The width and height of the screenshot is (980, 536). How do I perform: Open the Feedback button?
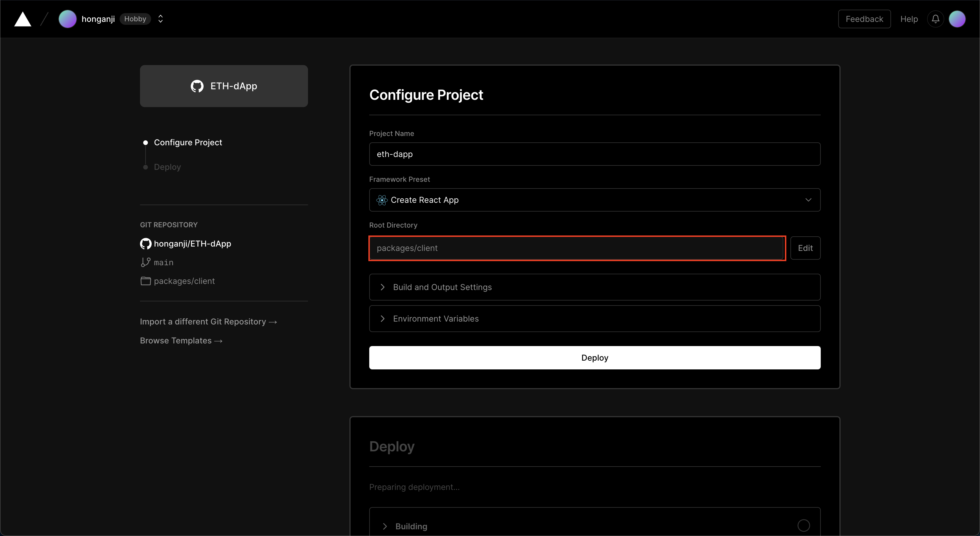pyautogui.click(x=864, y=19)
